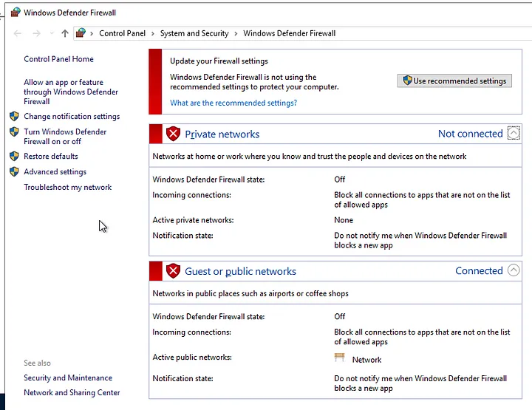The width and height of the screenshot is (532, 410).
Task: Click the red shield icon beside Private networks
Action: (x=173, y=134)
